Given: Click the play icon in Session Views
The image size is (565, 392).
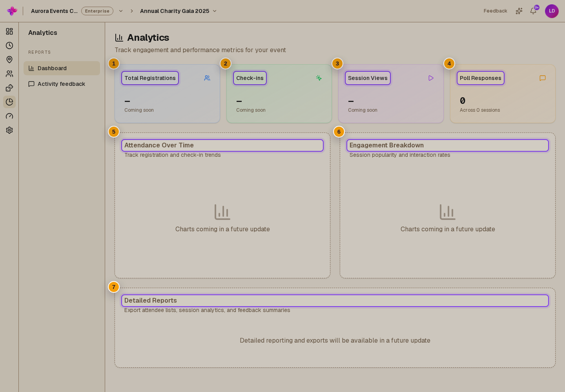Looking at the screenshot, I should click(431, 78).
